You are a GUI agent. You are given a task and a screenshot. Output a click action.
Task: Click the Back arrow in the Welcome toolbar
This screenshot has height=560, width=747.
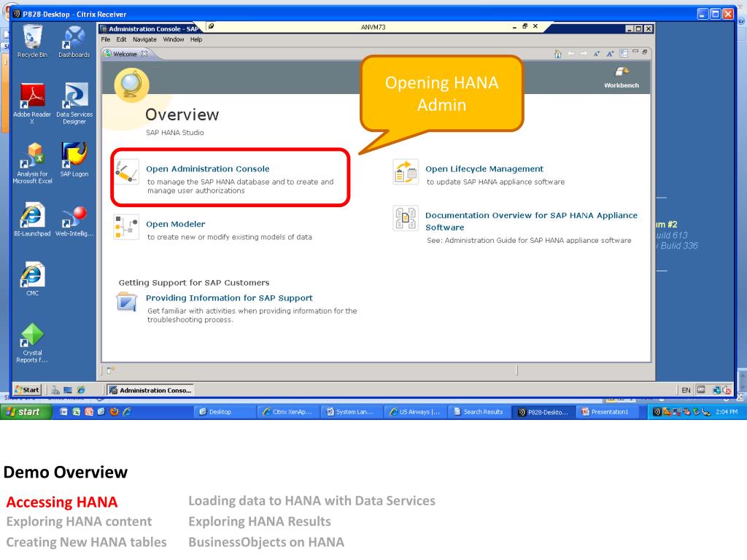click(x=570, y=54)
